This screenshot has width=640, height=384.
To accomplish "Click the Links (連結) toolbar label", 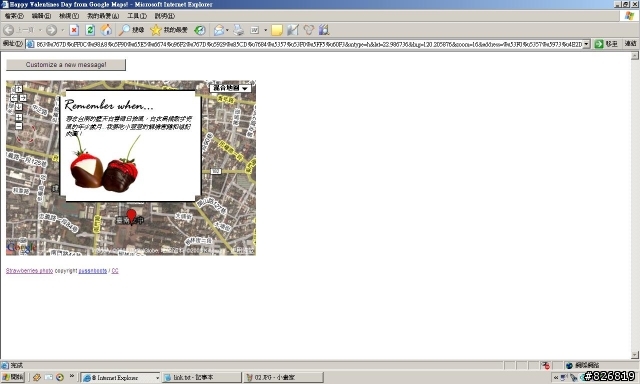I will click(x=631, y=43).
